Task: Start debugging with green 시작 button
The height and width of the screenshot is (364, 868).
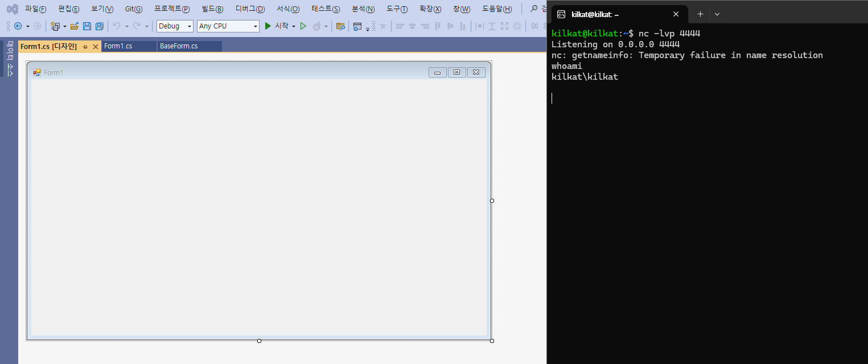Action: (x=276, y=26)
